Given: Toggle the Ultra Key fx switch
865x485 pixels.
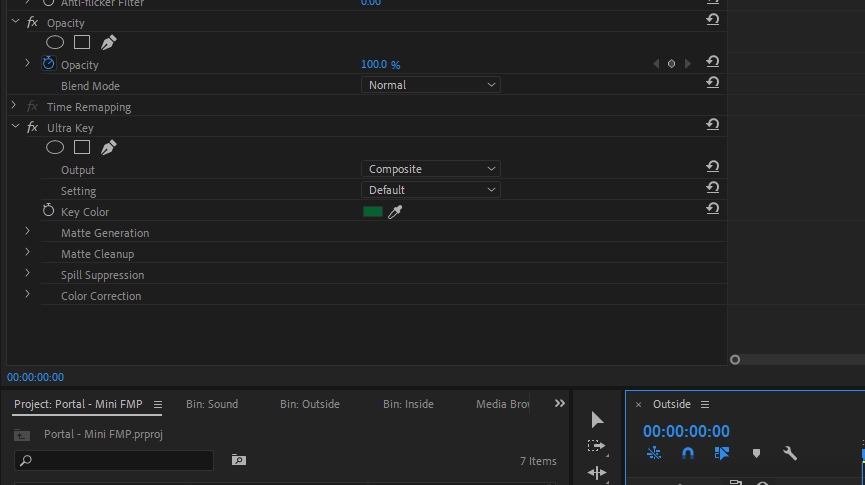Looking at the screenshot, I should (33, 127).
